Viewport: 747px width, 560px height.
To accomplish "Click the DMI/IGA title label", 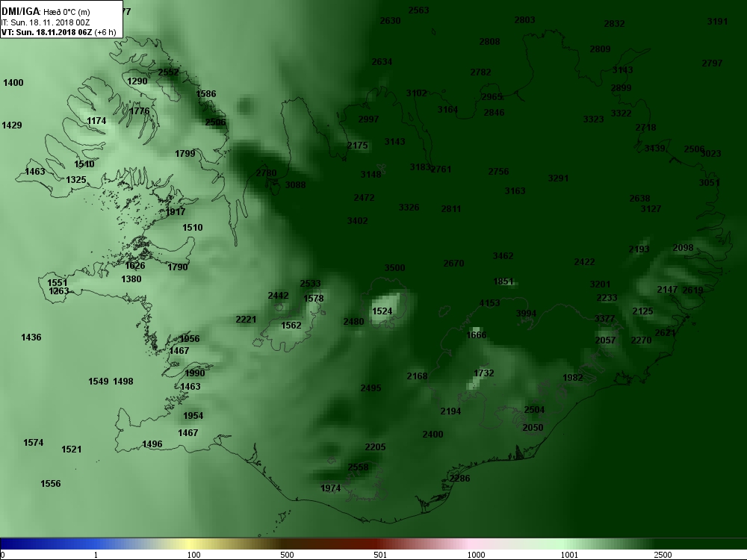I will click(x=20, y=11).
